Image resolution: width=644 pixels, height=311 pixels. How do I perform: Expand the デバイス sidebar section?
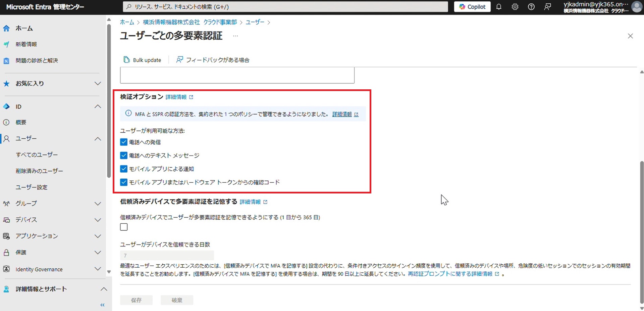(98, 220)
